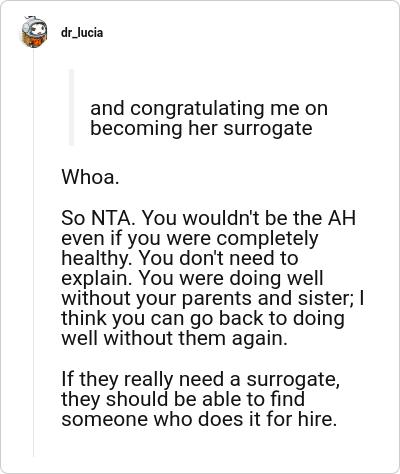400x474 pixels.
Task: Click the line 'even if you were completely'
Action: click(190, 238)
